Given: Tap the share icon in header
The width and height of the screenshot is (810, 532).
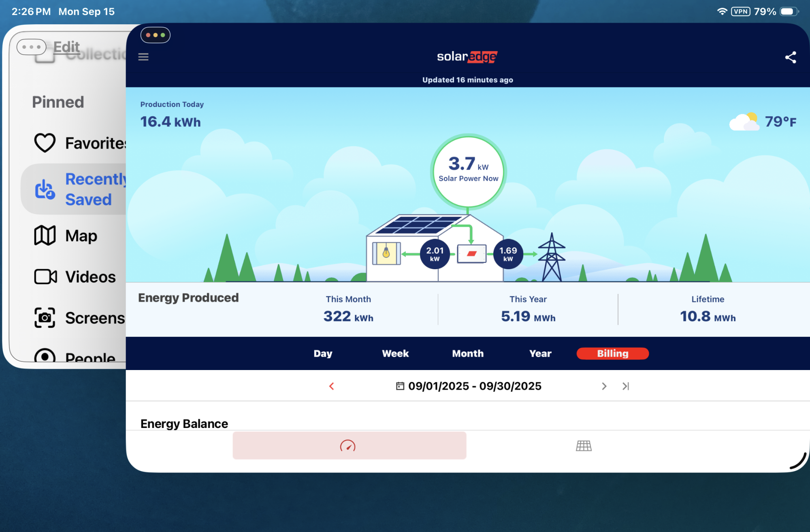Looking at the screenshot, I should (x=790, y=57).
